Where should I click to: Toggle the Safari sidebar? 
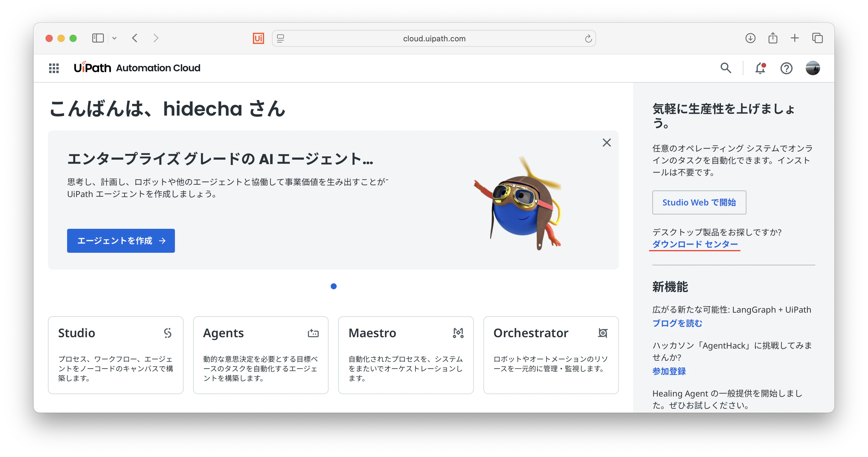98,38
